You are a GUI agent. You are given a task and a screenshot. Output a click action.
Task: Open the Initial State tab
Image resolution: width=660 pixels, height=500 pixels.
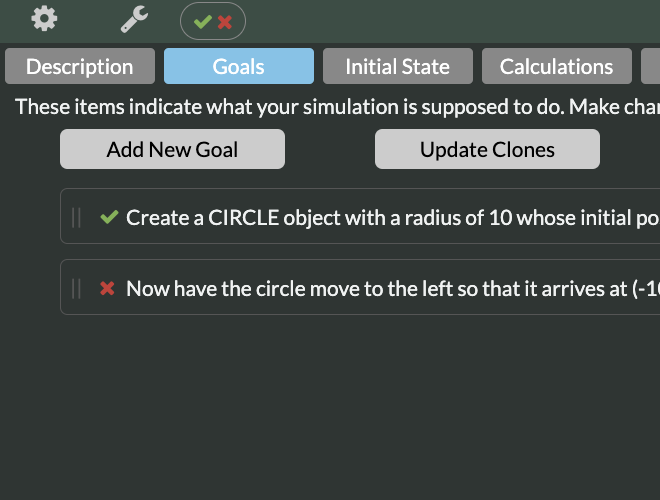click(398, 66)
